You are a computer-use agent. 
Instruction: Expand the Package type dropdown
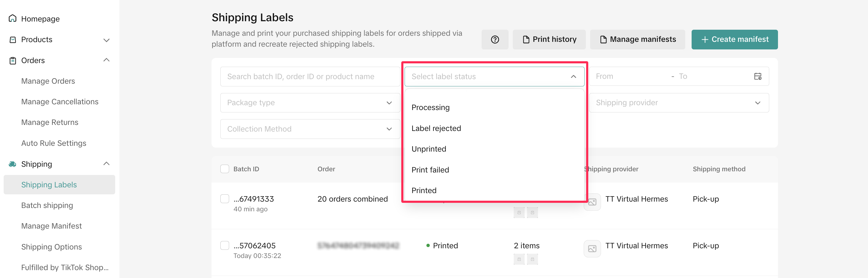coord(310,103)
